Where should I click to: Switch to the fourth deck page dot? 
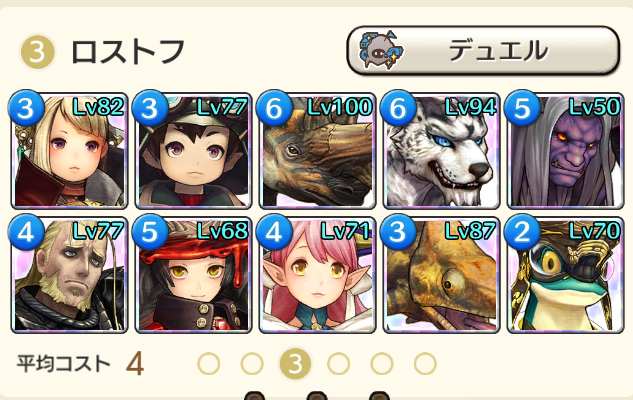pyautogui.click(x=338, y=363)
